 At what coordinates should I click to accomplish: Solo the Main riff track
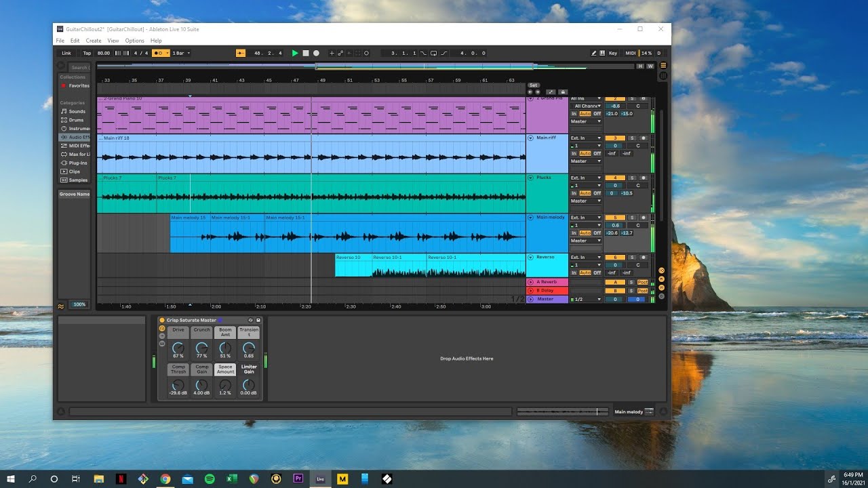coord(631,138)
